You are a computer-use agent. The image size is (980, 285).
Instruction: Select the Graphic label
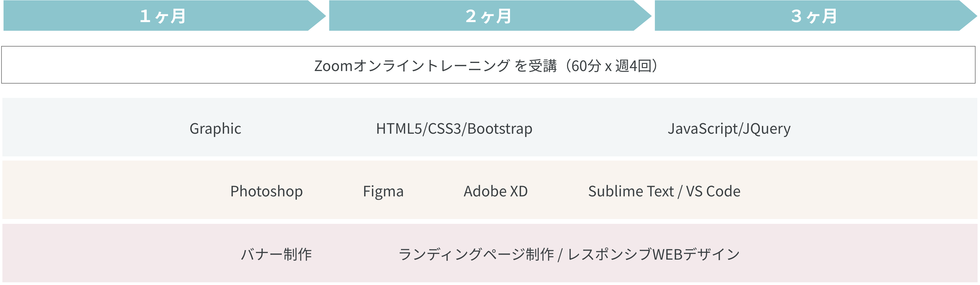click(215, 128)
